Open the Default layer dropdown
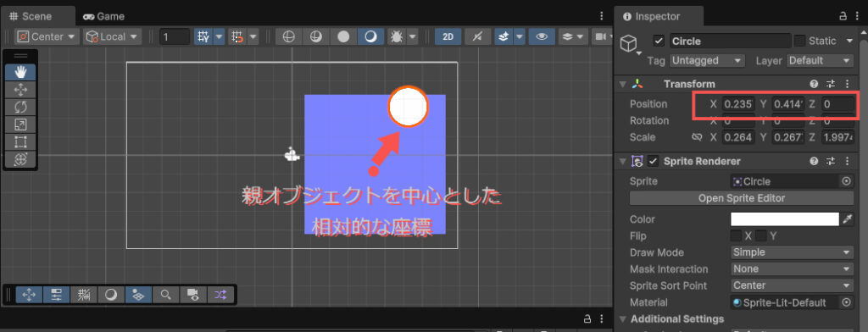The height and width of the screenshot is (332, 868). tap(821, 60)
